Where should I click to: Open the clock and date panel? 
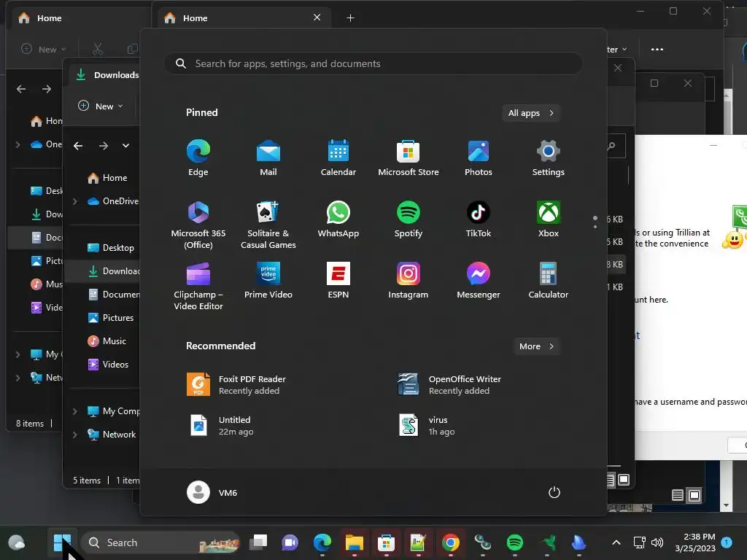[x=695, y=542]
